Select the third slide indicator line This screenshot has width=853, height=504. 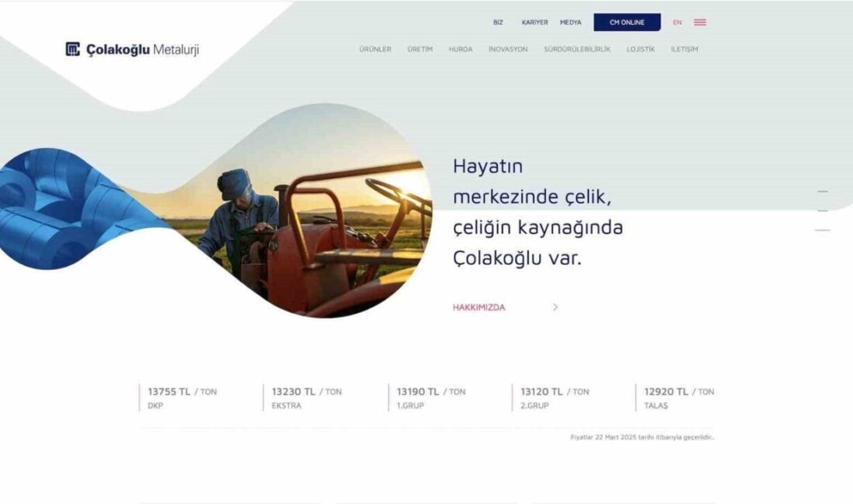(x=823, y=230)
